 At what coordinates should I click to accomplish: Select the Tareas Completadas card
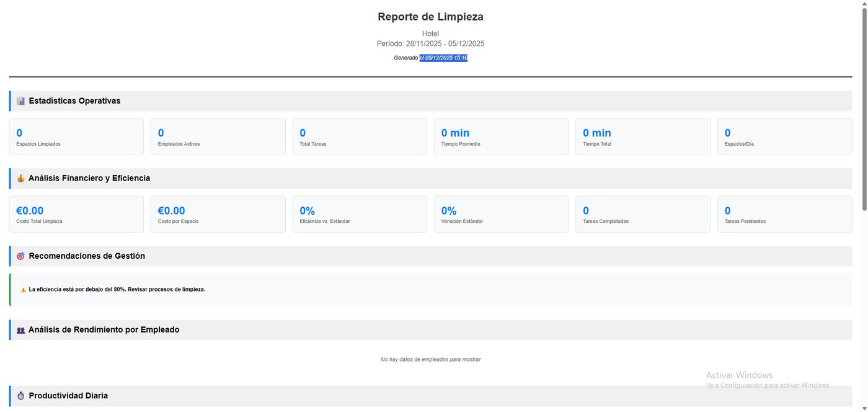click(x=643, y=214)
